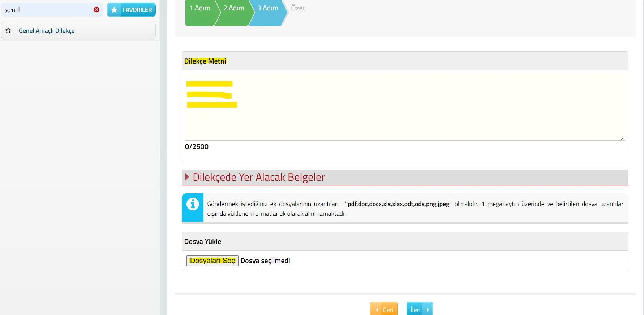
Task: Clear the search field with the red X icon
Action: 96,10
